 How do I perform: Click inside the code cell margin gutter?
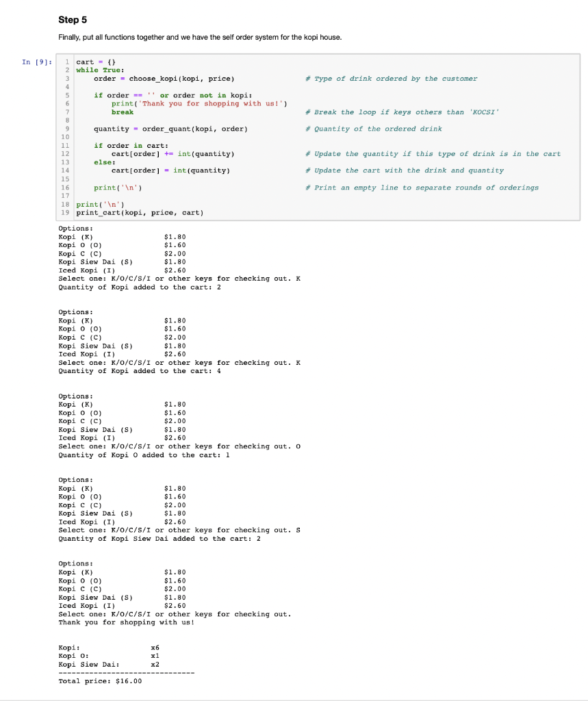[65, 137]
